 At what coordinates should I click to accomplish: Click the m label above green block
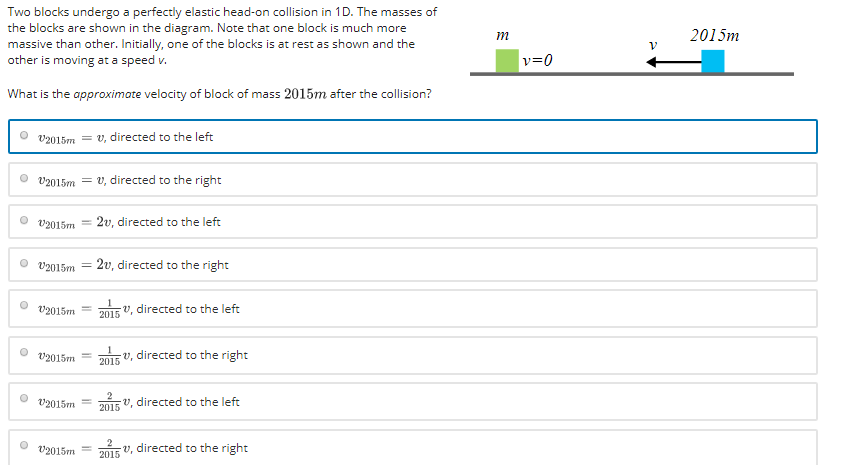tap(504, 36)
